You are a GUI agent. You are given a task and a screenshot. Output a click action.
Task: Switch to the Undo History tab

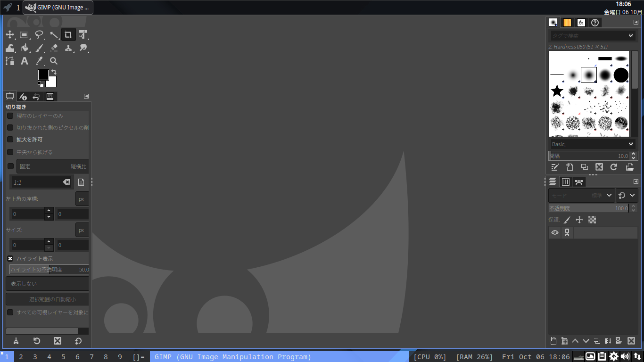(x=36, y=97)
